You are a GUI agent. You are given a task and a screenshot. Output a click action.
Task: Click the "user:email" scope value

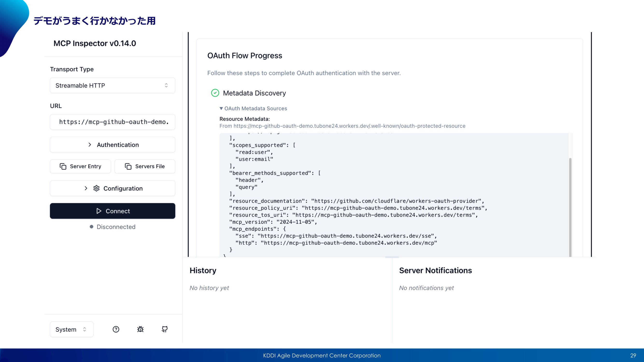coord(254,159)
